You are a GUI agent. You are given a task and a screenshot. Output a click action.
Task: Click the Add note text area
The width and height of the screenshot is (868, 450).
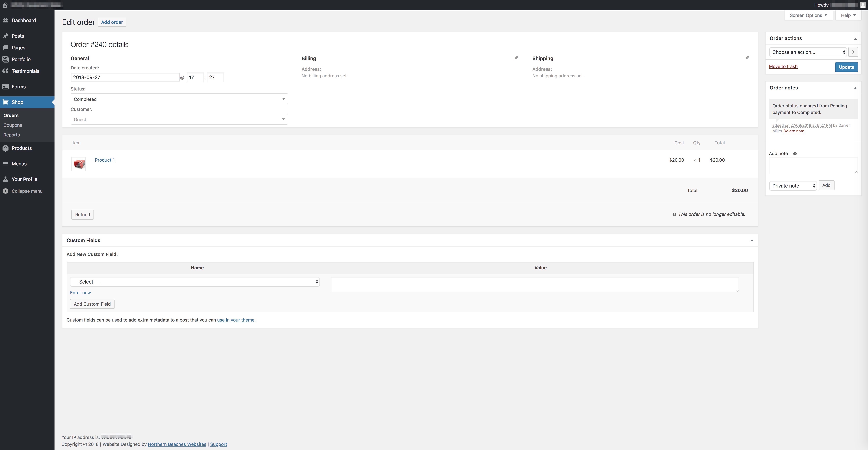click(813, 165)
